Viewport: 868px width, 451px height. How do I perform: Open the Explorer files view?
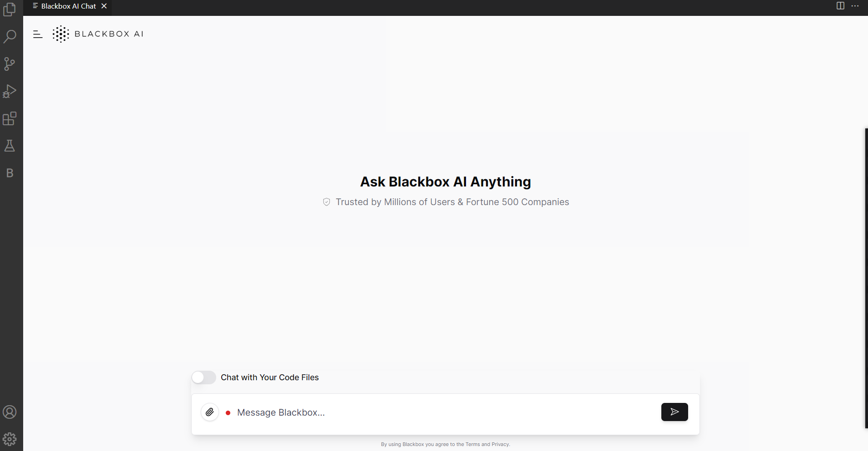[x=10, y=9]
